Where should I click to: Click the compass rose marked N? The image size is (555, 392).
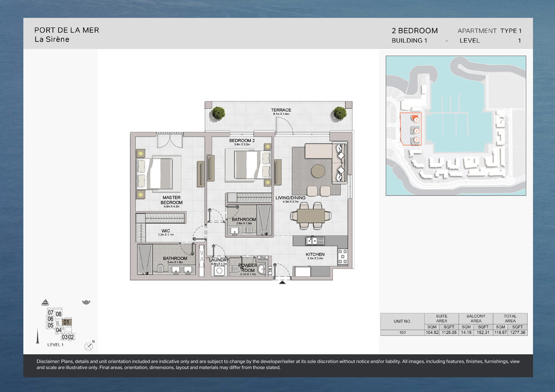pos(88,345)
